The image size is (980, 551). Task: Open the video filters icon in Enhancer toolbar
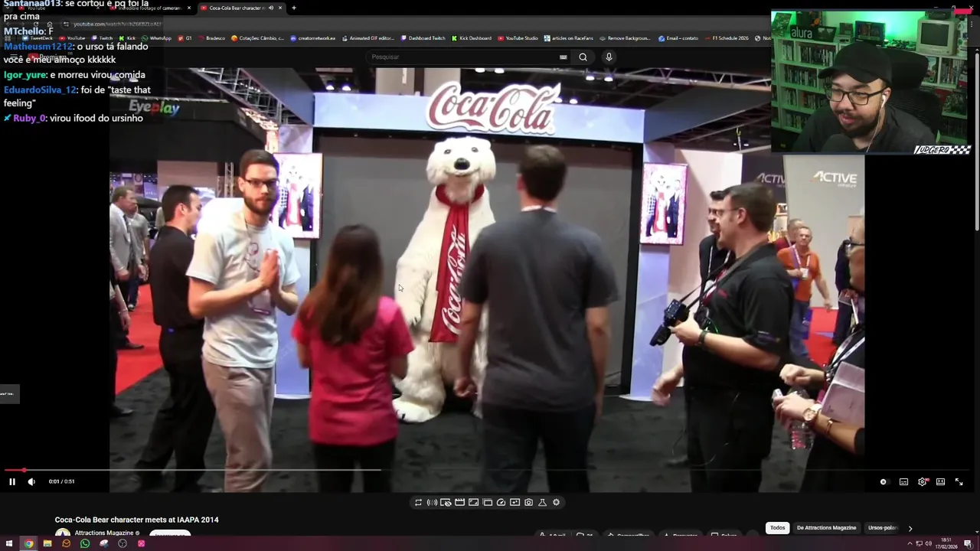pos(514,503)
